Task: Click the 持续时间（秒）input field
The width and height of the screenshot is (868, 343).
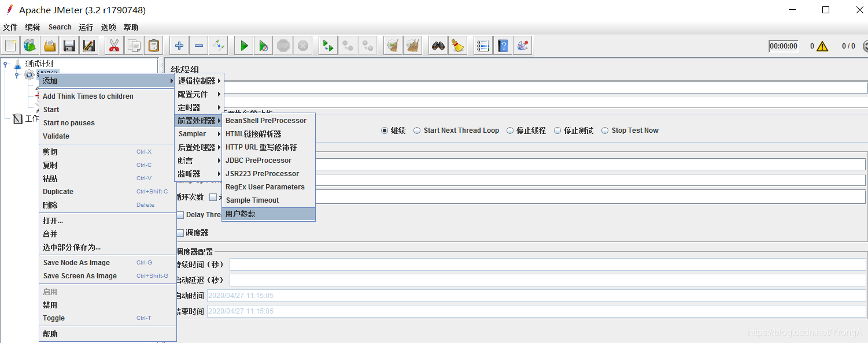Action: (x=547, y=264)
